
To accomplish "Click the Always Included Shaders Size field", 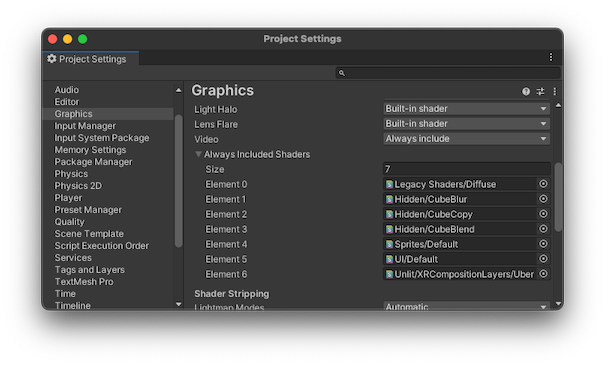I will 466,169.
